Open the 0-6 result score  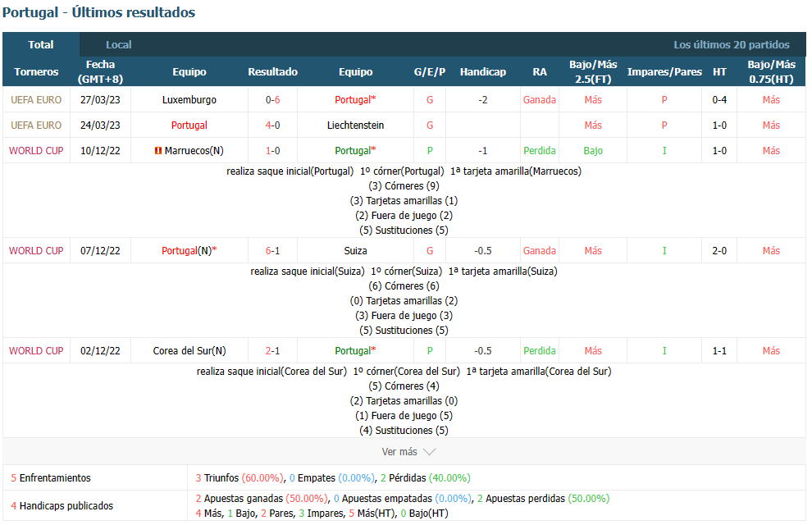pyautogui.click(x=273, y=100)
